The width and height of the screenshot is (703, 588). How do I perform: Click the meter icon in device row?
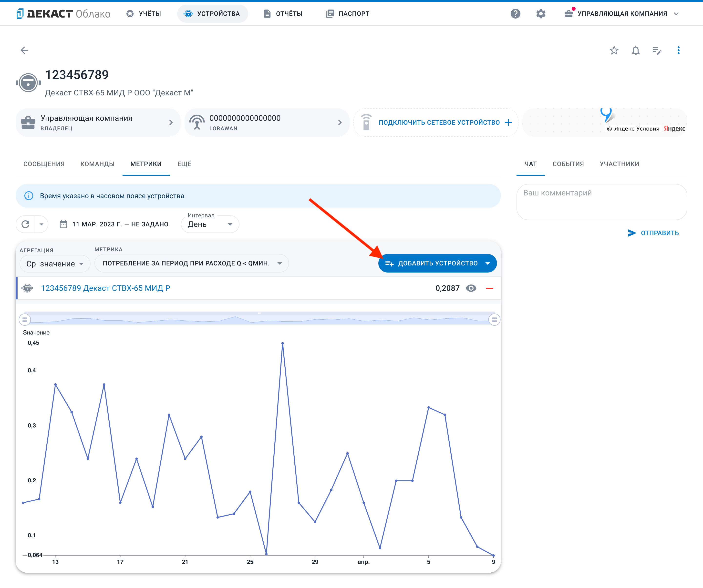tap(27, 288)
